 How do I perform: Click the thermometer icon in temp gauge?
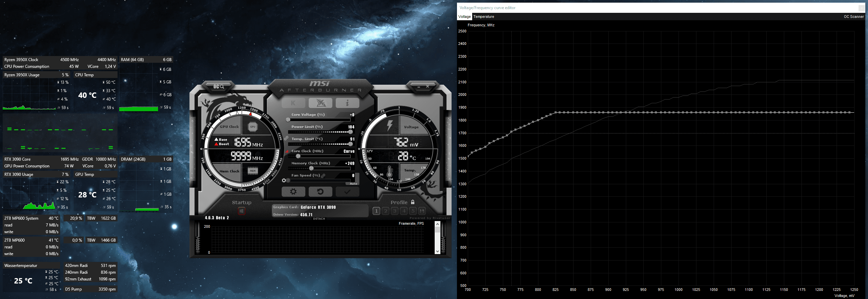tap(389, 171)
